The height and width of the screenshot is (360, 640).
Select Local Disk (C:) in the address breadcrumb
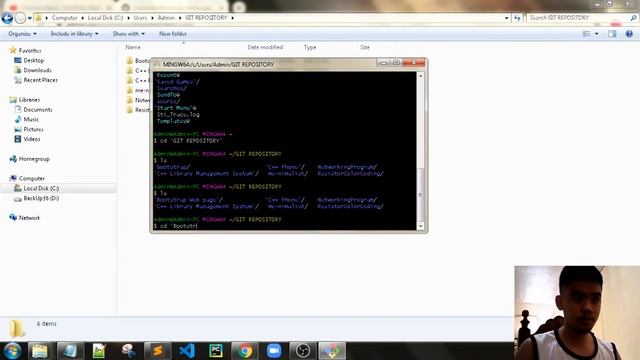click(x=105, y=18)
